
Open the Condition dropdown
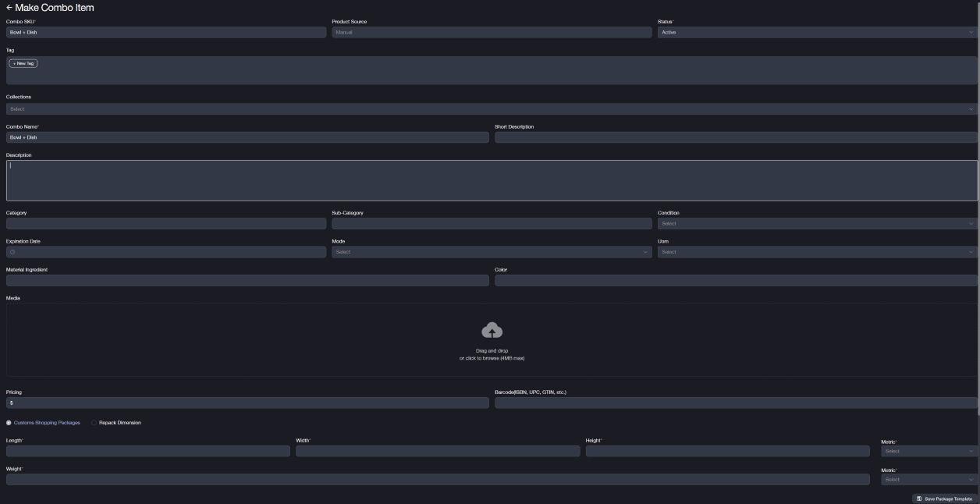tap(817, 224)
